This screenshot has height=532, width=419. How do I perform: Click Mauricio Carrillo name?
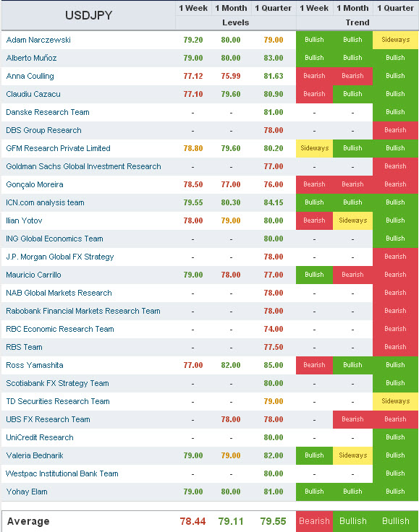pos(33,275)
